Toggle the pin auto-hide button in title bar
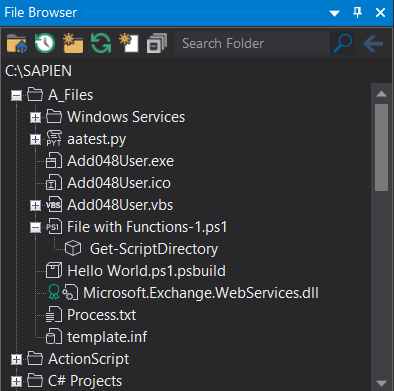The height and width of the screenshot is (391, 394). coord(357,13)
